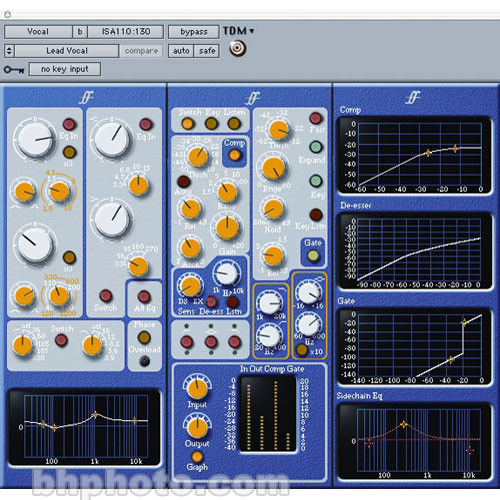500x500 pixels.
Task: Click the Comp transfer curve graph
Action: click(x=415, y=155)
